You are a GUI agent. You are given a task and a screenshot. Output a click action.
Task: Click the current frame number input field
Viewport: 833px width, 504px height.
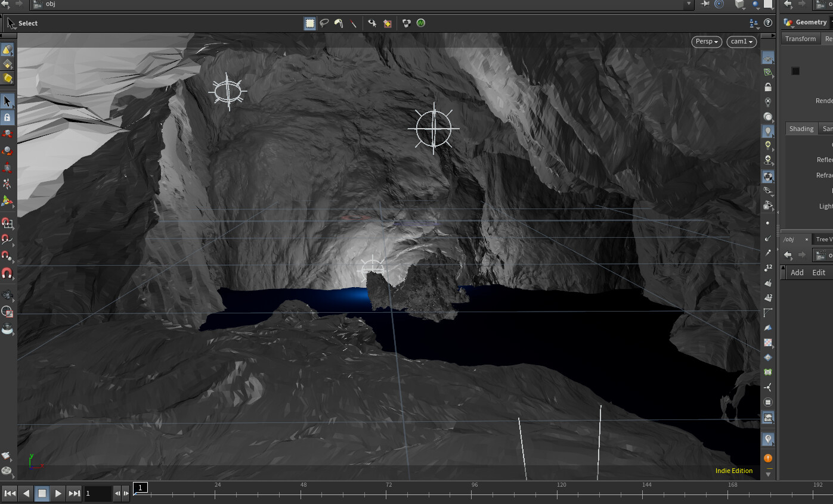tap(98, 493)
